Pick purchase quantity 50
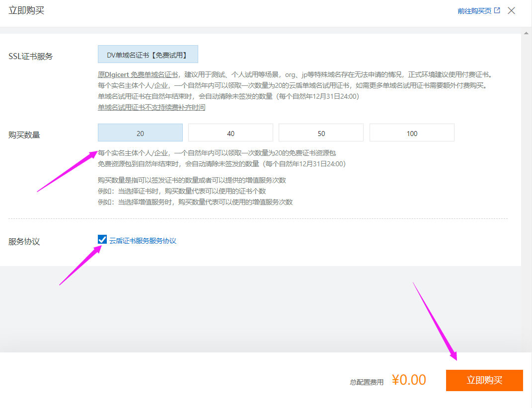The width and height of the screenshot is (532, 408). click(x=321, y=133)
